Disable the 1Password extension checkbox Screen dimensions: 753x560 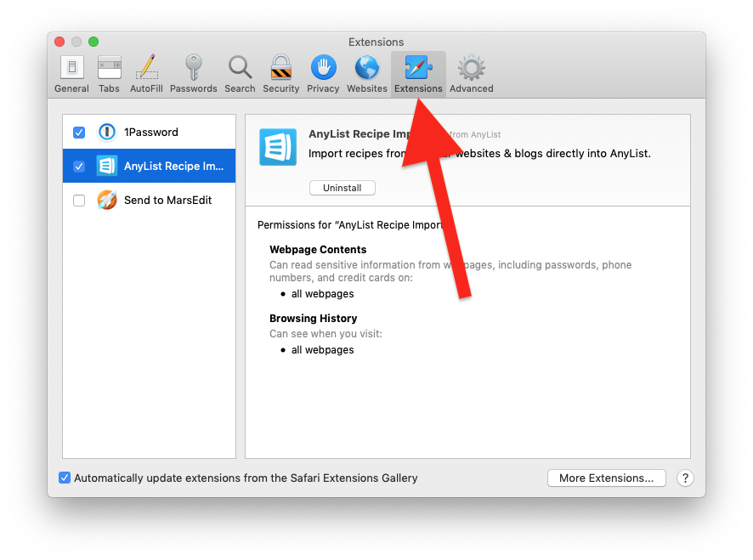[x=79, y=133]
